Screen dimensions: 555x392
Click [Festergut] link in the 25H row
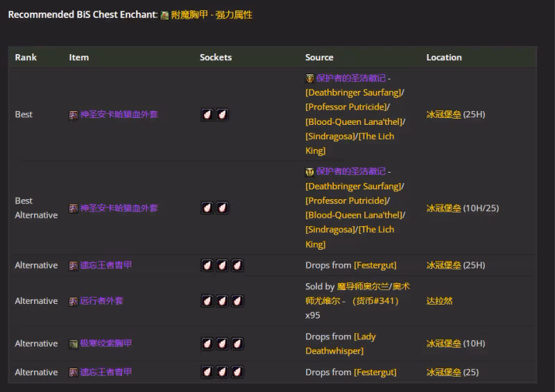tap(375, 265)
